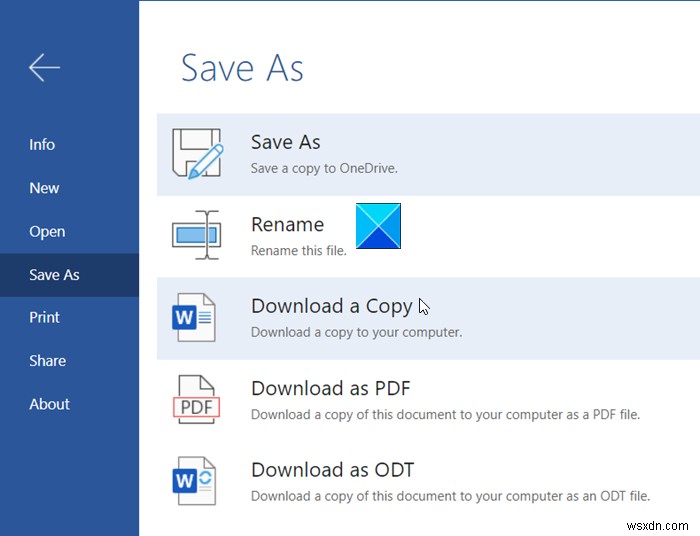Click the back arrow icon
The width and height of the screenshot is (700, 536).
(x=44, y=67)
